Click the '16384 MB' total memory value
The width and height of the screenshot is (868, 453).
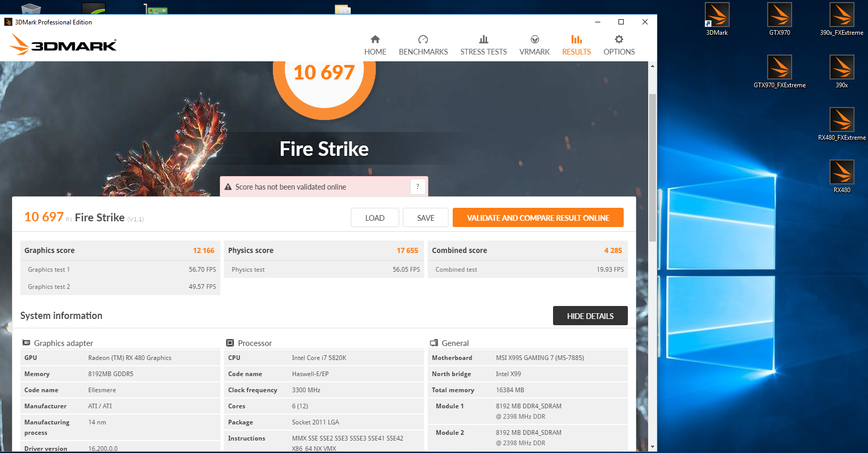tap(510, 390)
